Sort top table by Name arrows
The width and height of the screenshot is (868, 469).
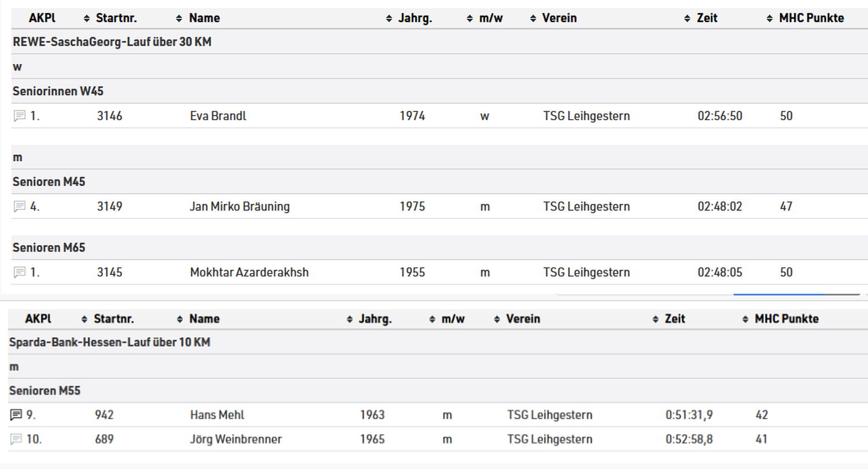[x=389, y=19]
